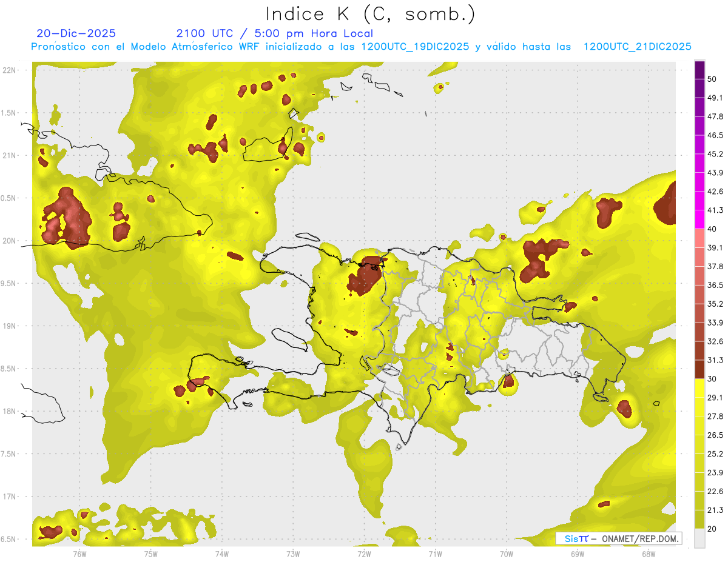
Task: Select the colorbar value '35.2'
Action: pos(715,304)
